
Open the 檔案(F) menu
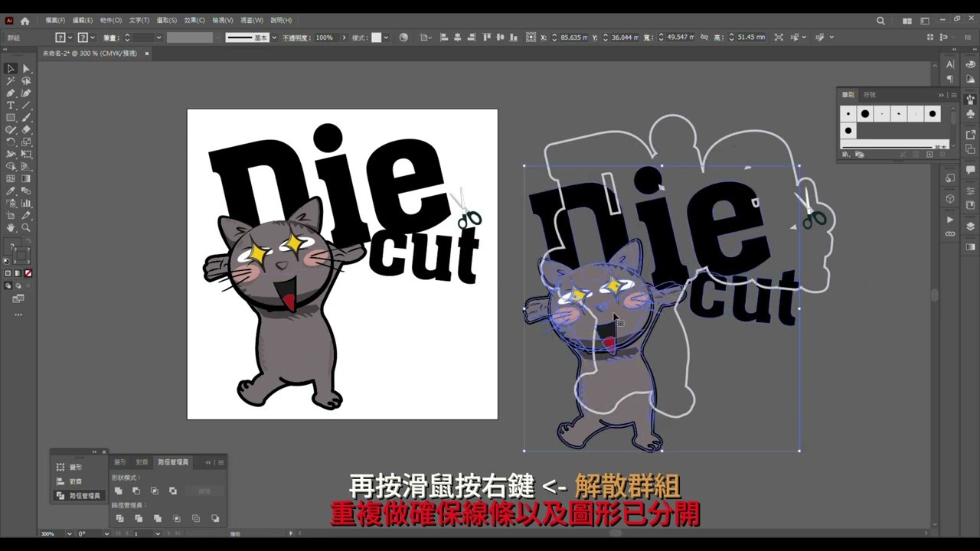(x=55, y=21)
